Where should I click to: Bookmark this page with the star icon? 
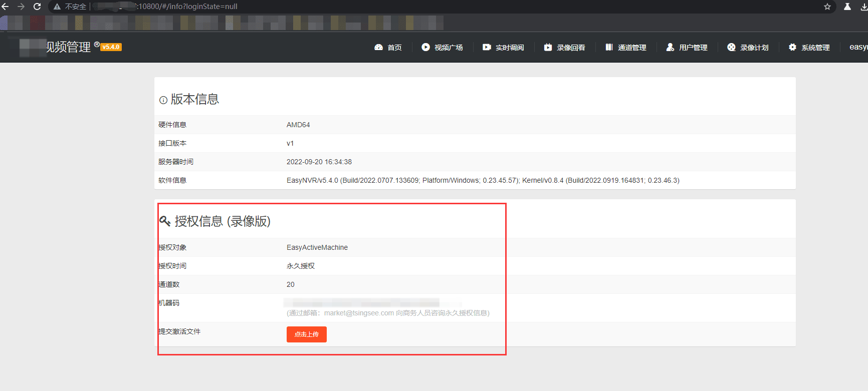(x=827, y=7)
